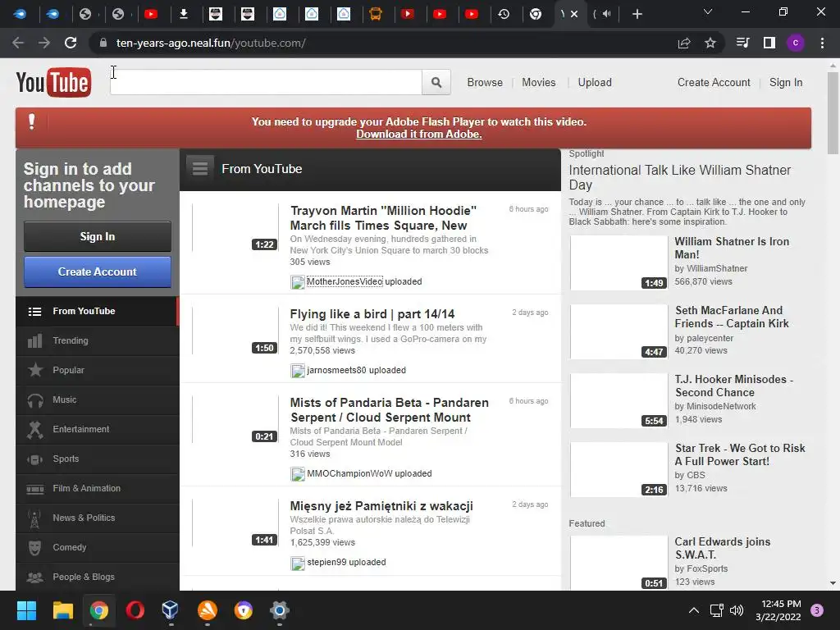Viewport: 840px width, 630px height.
Task: Open Trayvon Martin Million Hoodie video title
Action: click(383, 218)
